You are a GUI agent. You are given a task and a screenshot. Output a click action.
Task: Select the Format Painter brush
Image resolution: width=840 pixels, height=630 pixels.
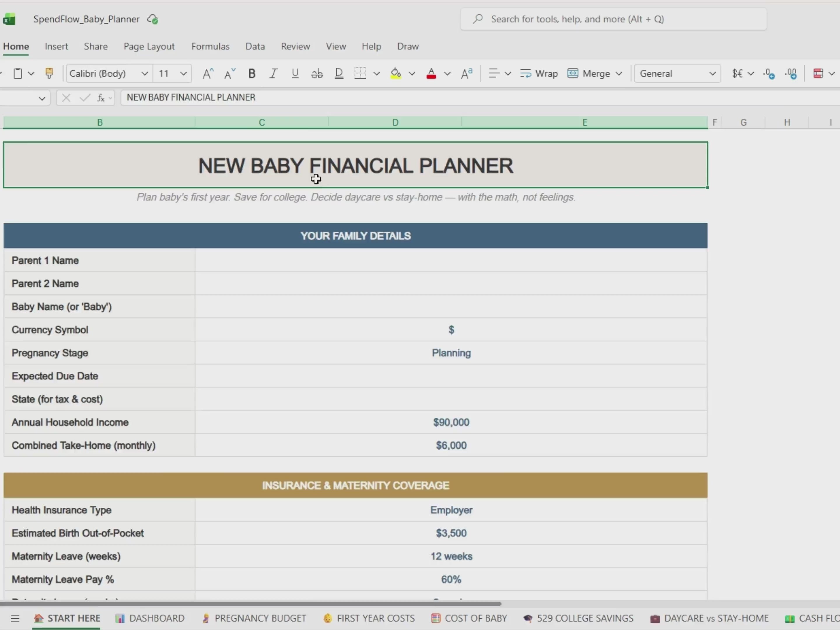tap(49, 73)
